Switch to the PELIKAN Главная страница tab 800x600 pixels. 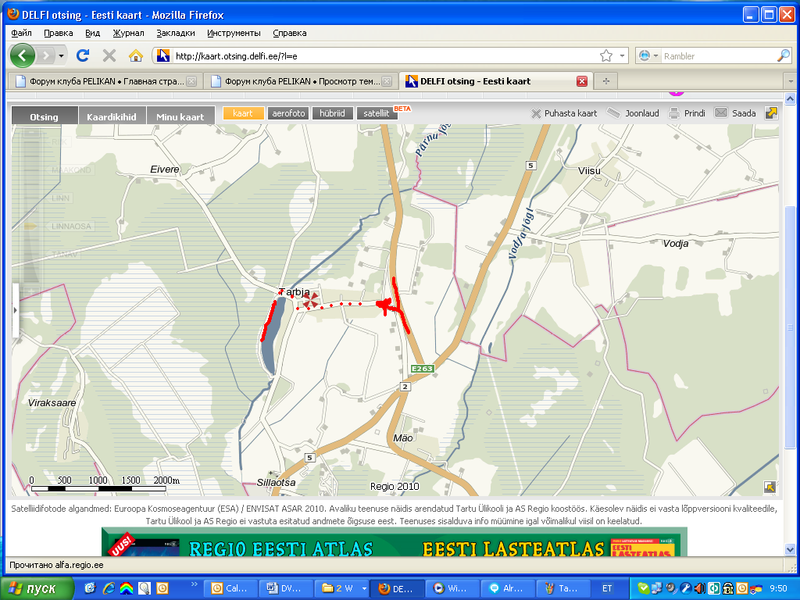point(105,81)
